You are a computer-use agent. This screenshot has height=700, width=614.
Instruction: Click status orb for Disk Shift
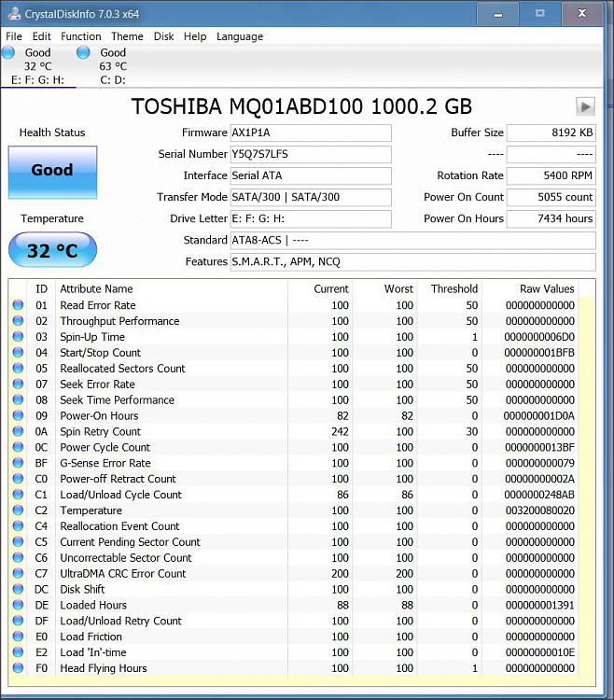(18, 589)
